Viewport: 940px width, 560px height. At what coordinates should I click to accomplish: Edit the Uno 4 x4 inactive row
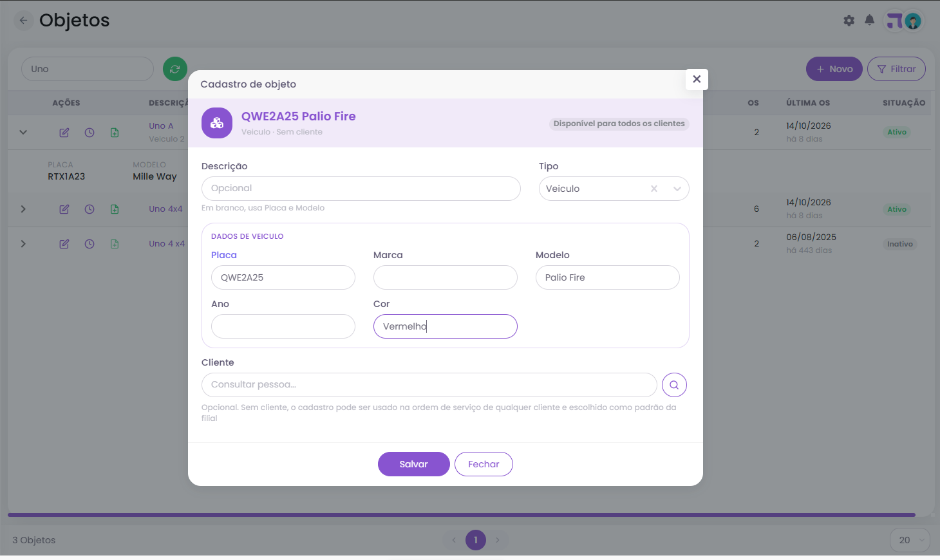click(x=64, y=244)
